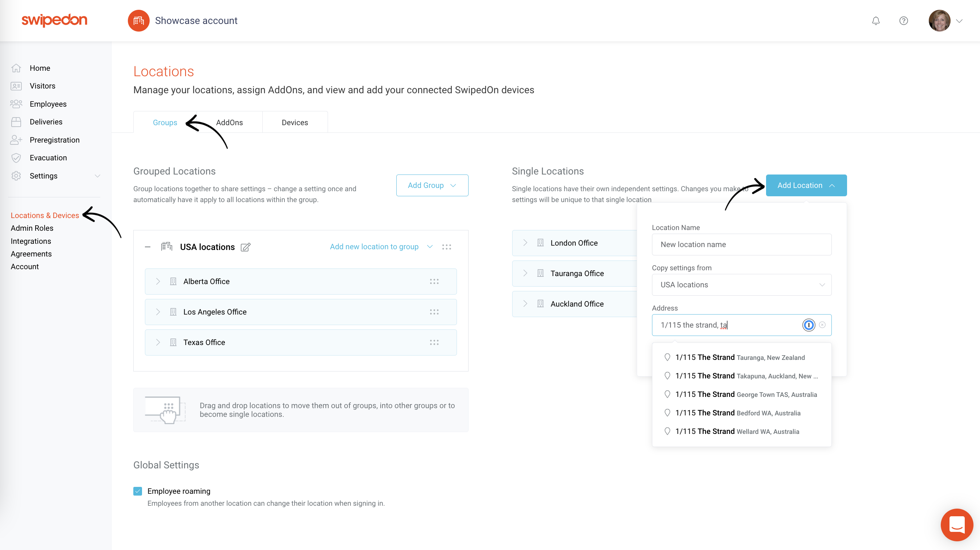Expand the Los Angeles Office row
980x550 pixels.
coord(158,312)
